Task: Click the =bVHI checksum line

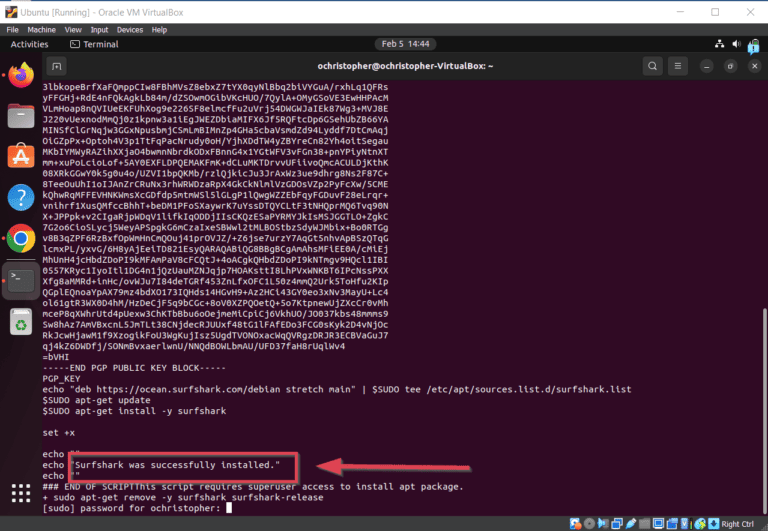Action: pyautogui.click(x=55, y=357)
